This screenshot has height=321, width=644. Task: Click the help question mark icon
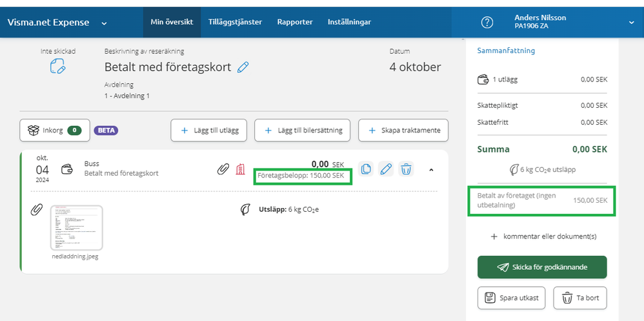(x=488, y=23)
